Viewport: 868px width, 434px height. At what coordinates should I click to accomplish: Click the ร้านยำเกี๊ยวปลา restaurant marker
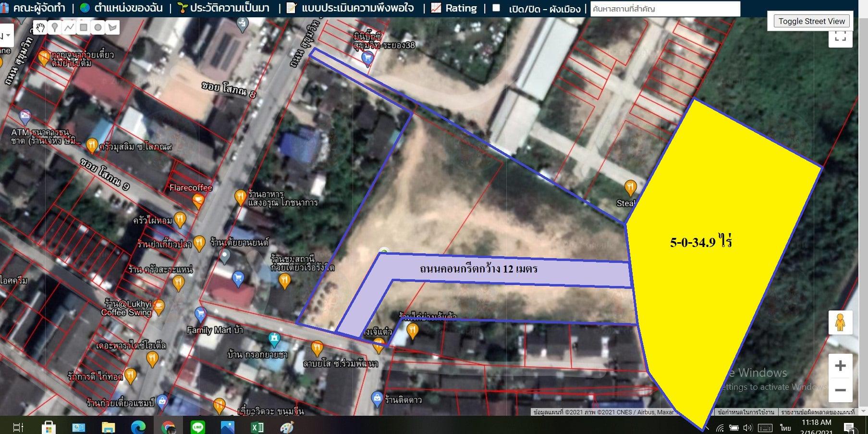(199, 243)
